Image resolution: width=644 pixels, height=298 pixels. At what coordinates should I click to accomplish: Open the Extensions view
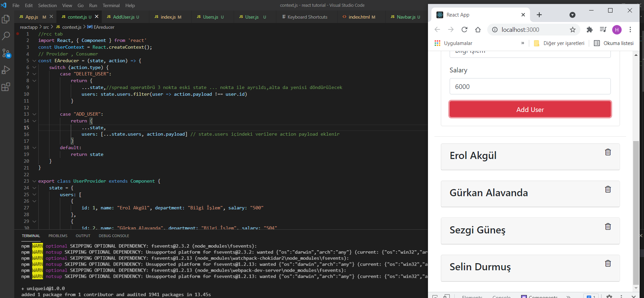pyautogui.click(x=6, y=87)
